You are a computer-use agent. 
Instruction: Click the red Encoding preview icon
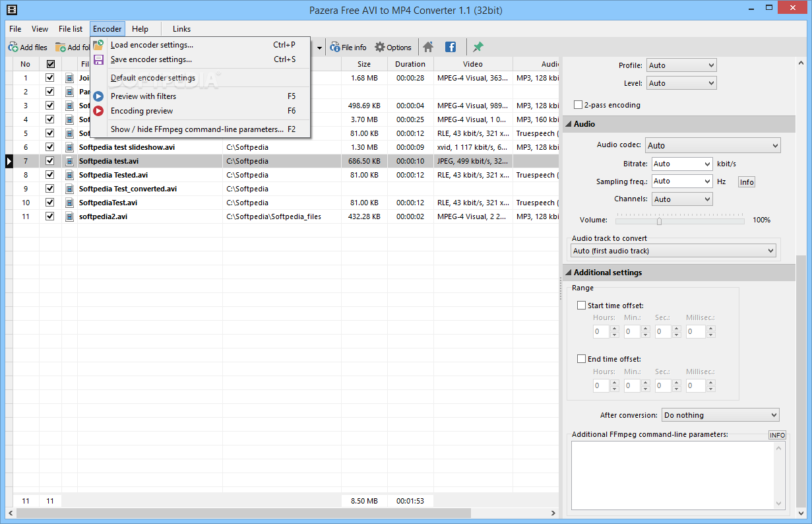click(x=98, y=111)
